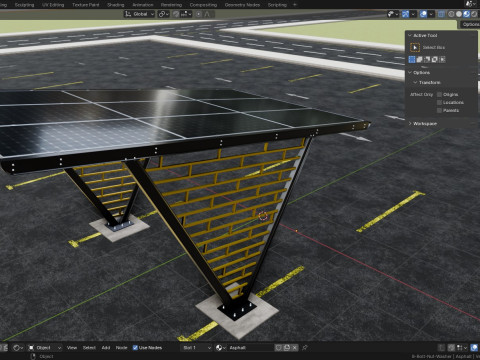The width and height of the screenshot is (480, 360).
Task: Pin the node tree with pin icon
Action: coord(305,348)
